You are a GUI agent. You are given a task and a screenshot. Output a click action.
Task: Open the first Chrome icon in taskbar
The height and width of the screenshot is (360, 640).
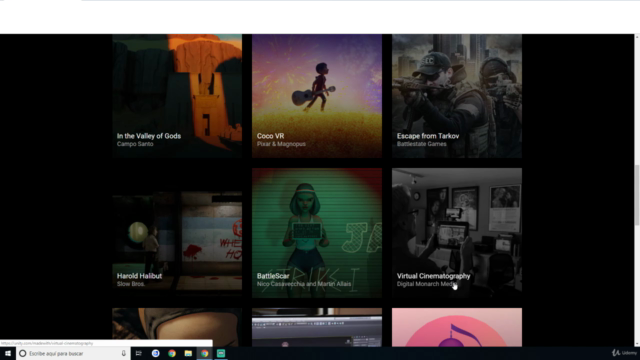172,353
